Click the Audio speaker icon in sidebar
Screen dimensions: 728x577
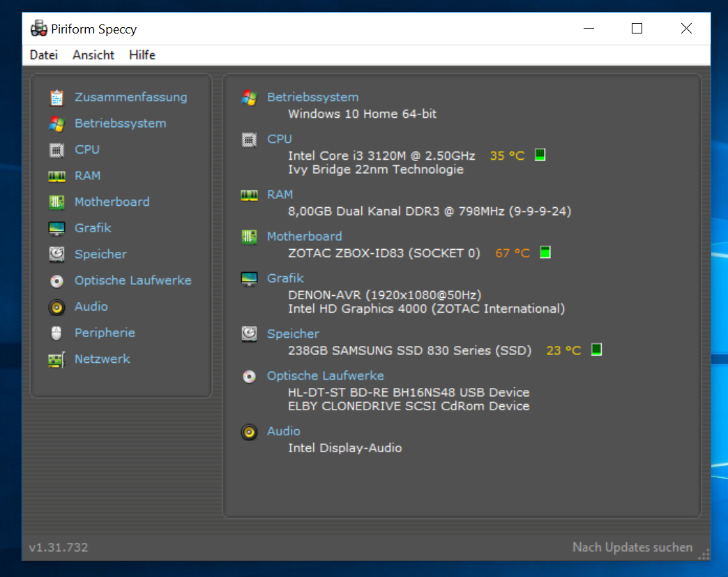click(x=56, y=307)
